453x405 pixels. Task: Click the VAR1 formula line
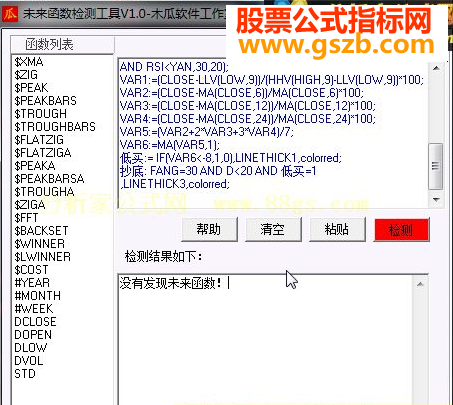click(272, 80)
